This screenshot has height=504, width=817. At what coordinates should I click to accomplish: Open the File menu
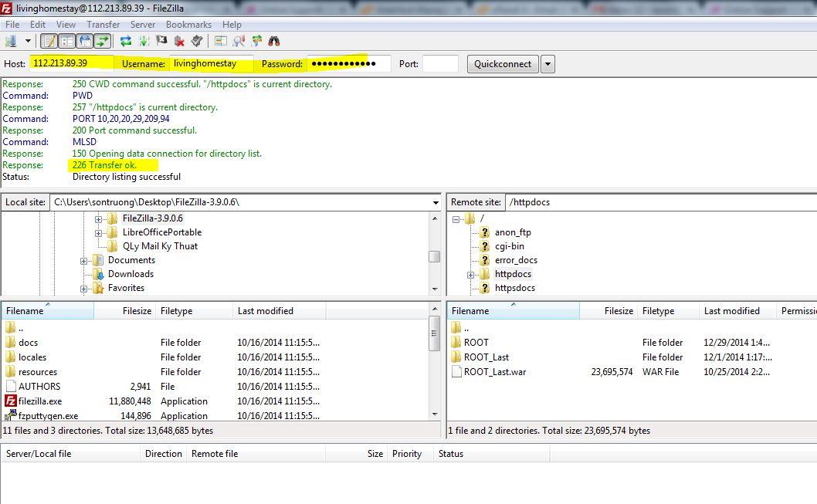tap(12, 25)
